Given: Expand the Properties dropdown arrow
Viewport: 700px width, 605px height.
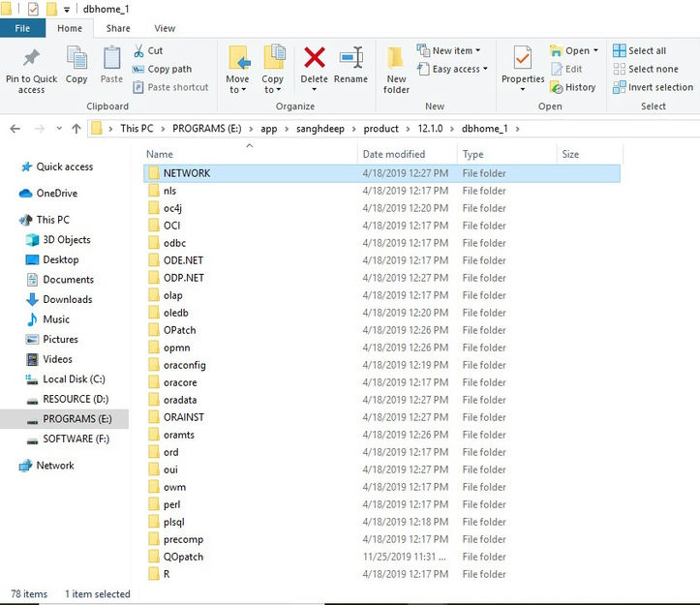Looking at the screenshot, I should click(x=523, y=89).
